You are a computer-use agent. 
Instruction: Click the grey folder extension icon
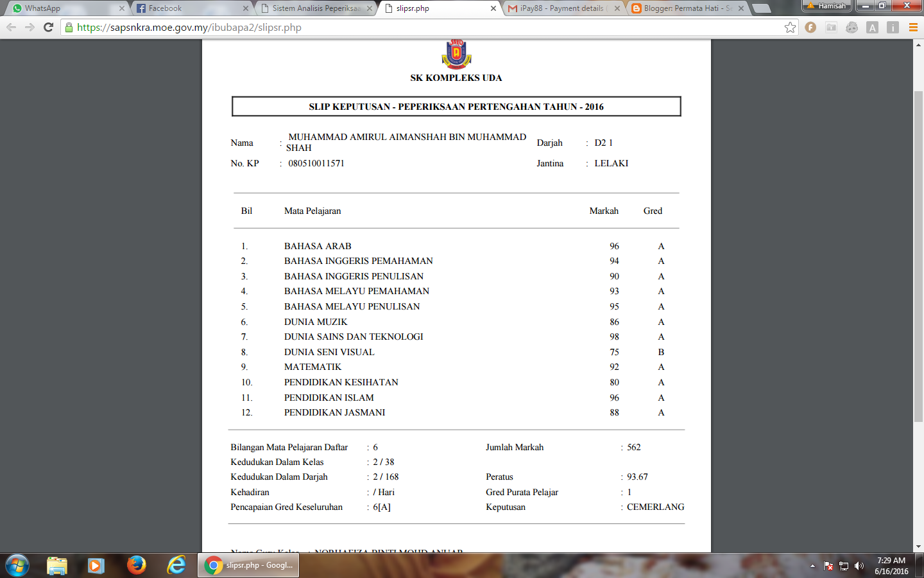coord(831,28)
